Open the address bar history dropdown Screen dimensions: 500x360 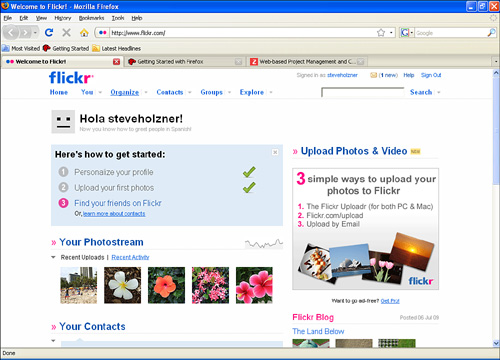coord(391,33)
